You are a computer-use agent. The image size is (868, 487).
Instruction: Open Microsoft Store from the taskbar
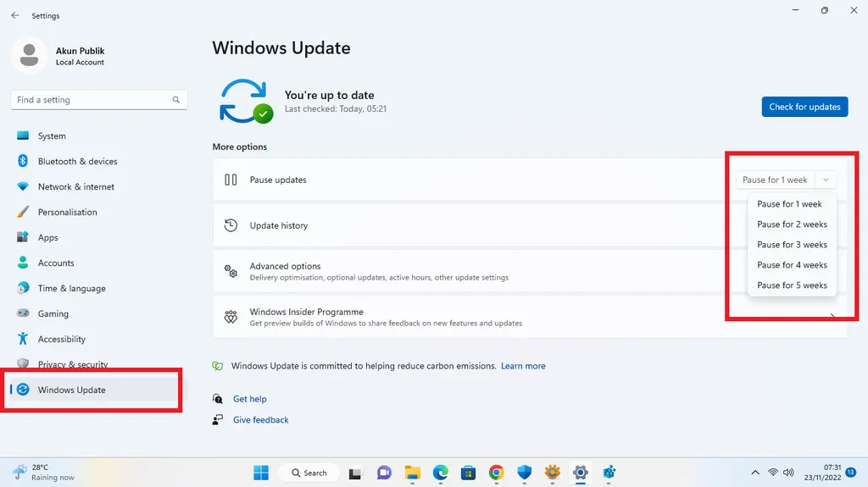pyautogui.click(x=468, y=473)
